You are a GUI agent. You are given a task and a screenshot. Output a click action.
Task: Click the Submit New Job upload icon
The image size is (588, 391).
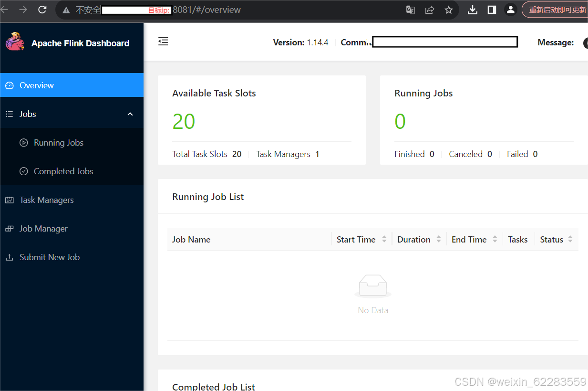(10, 257)
